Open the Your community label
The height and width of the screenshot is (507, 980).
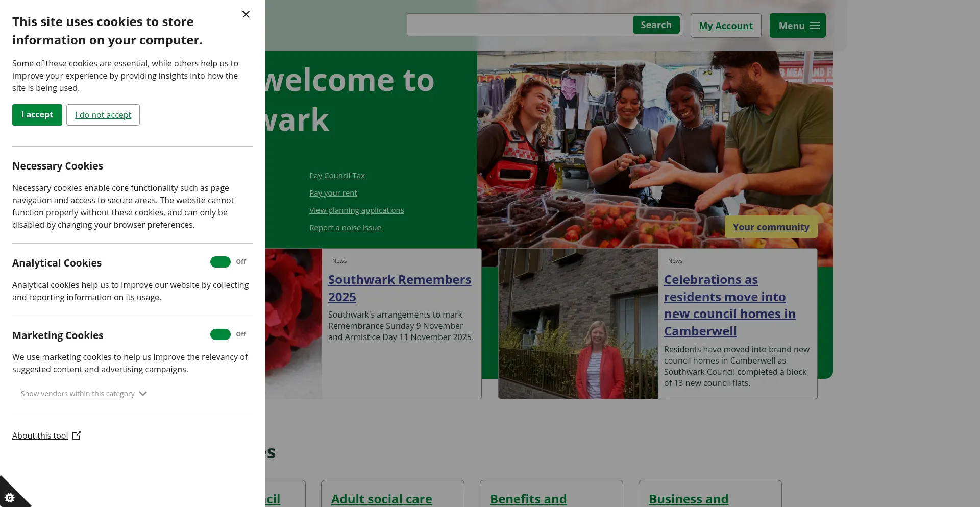click(771, 227)
